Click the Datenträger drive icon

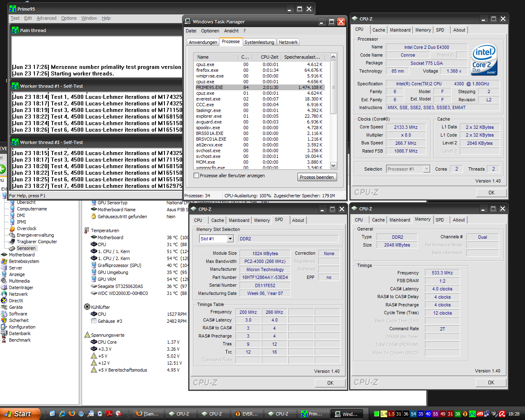click(5, 288)
